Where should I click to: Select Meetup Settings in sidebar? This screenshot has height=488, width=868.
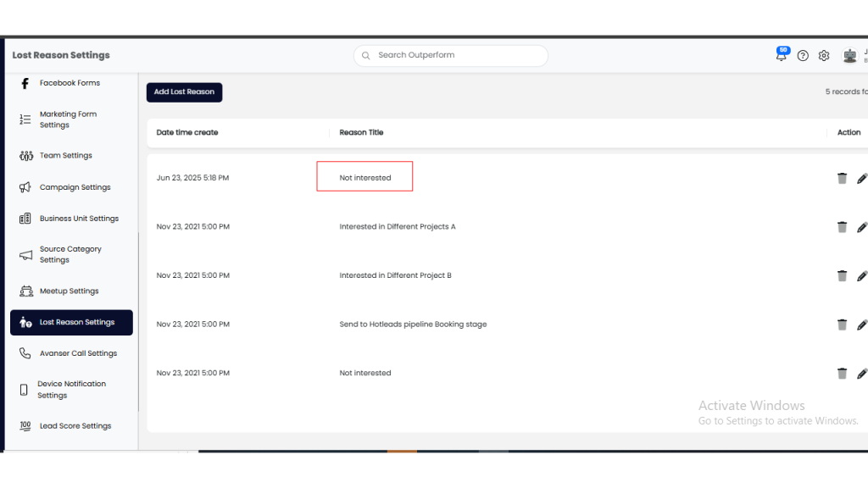[69, 291]
